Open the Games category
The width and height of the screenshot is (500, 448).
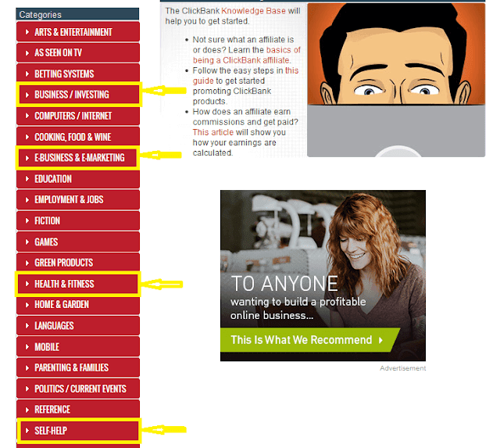(78, 242)
